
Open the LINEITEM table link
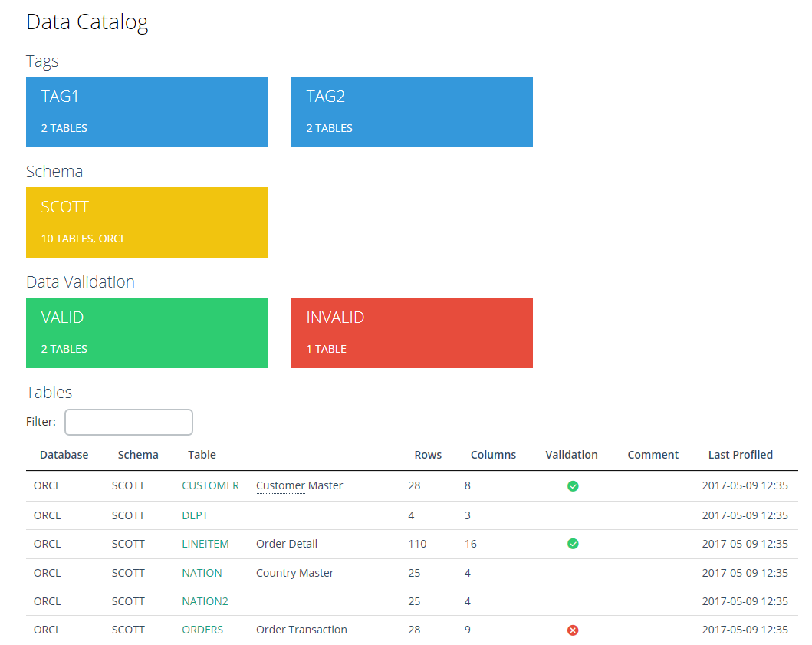point(205,544)
